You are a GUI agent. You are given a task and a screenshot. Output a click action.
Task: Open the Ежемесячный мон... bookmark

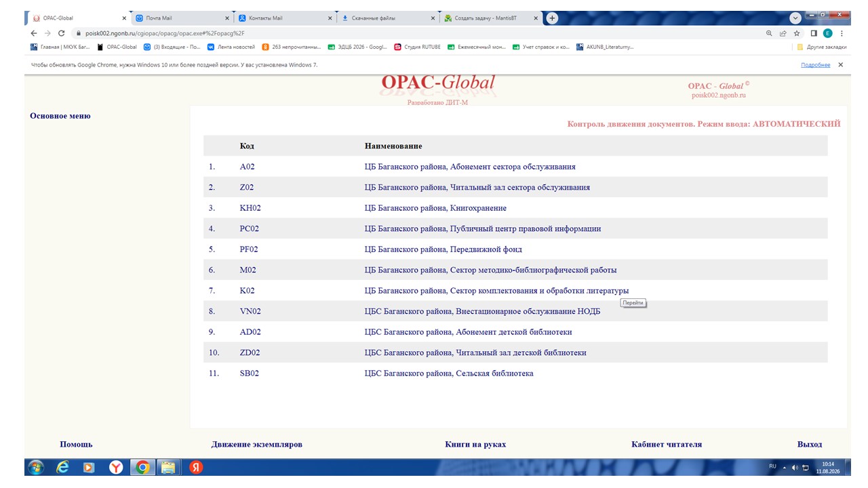(477, 47)
